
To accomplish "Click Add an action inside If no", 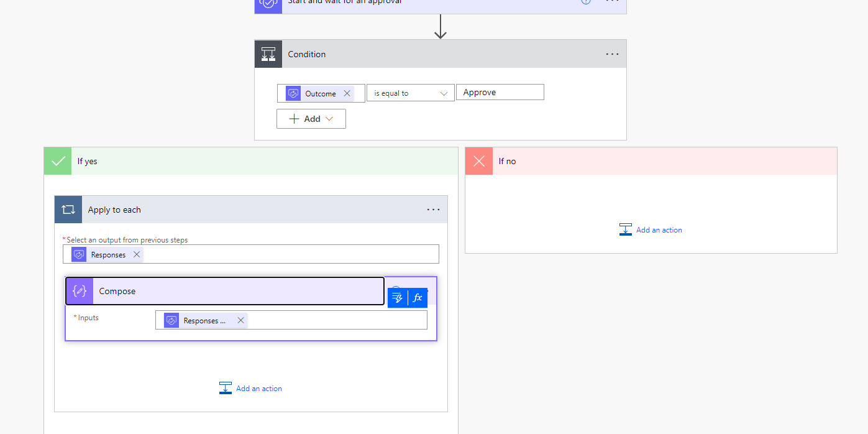I will [x=651, y=229].
